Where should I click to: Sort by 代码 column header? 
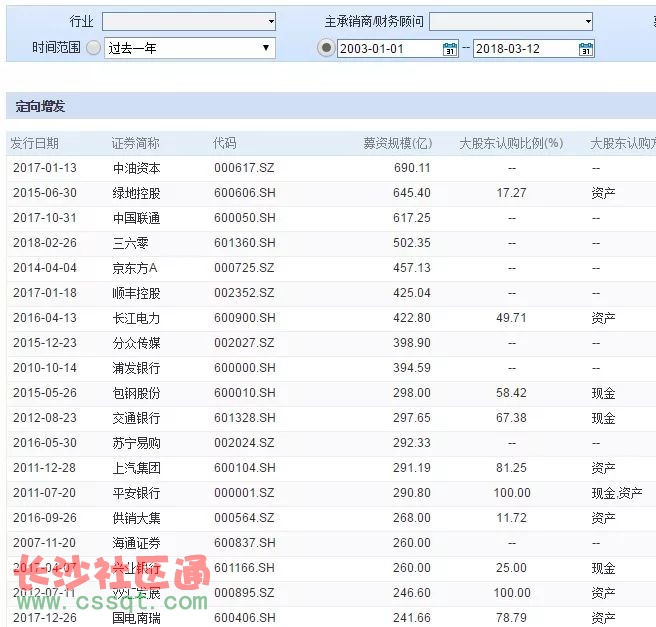click(x=225, y=143)
